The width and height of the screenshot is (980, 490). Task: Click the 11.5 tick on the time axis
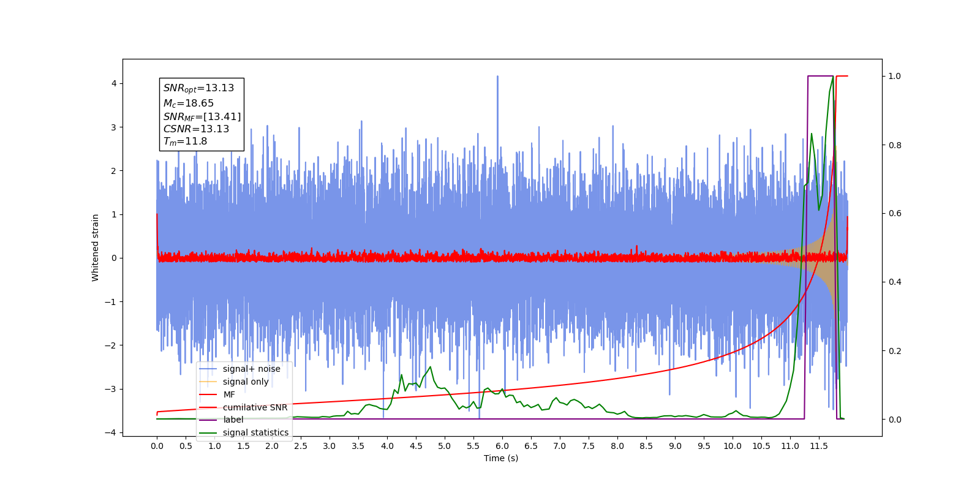pos(819,446)
